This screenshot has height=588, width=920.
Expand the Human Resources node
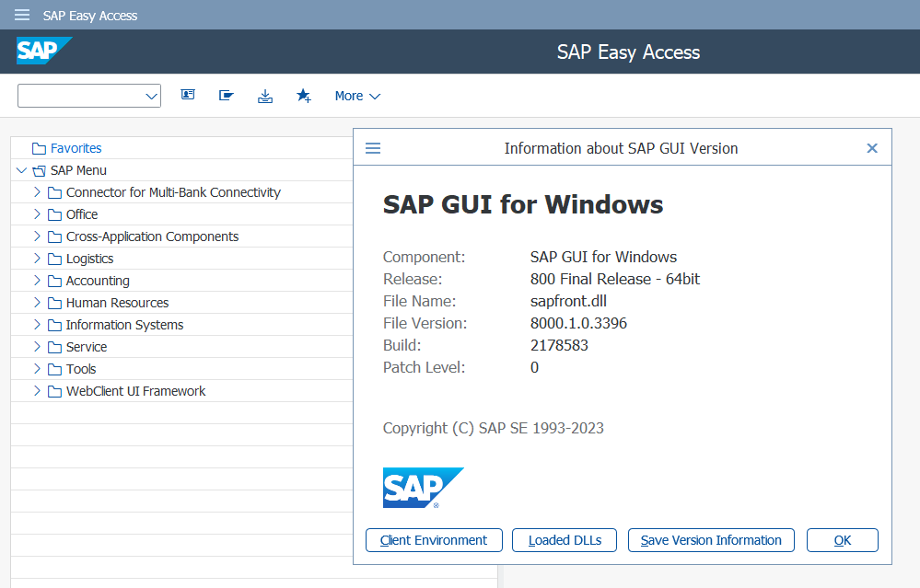37,302
